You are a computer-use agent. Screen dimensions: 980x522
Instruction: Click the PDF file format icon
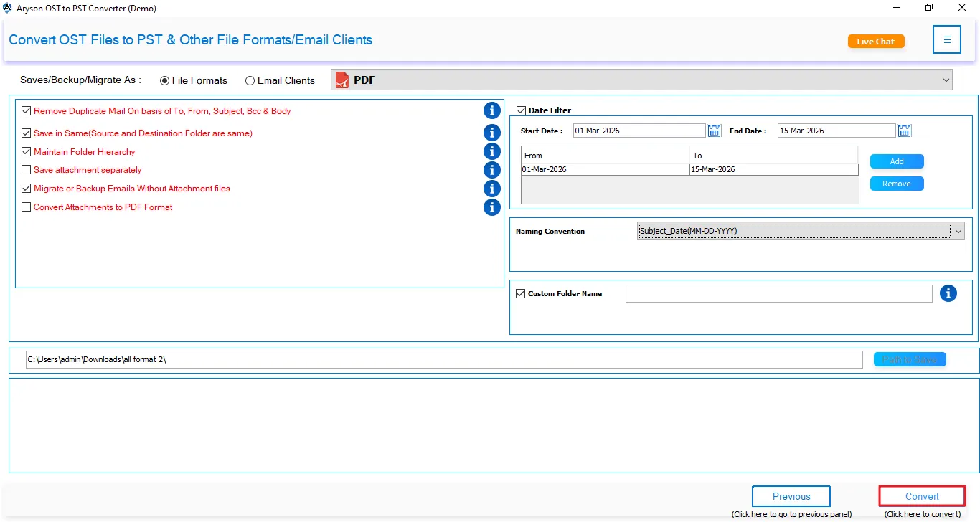pyautogui.click(x=341, y=80)
